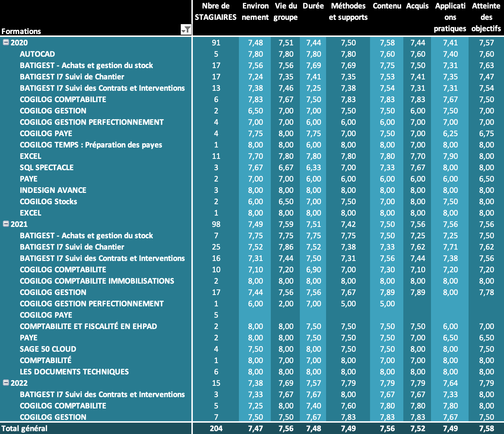Image resolution: width=504 pixels, height=434 pixels.
Task: Select the COGILOG COMPTABILITE IMMOBILISATIONS row label
Action: point(97,281)
